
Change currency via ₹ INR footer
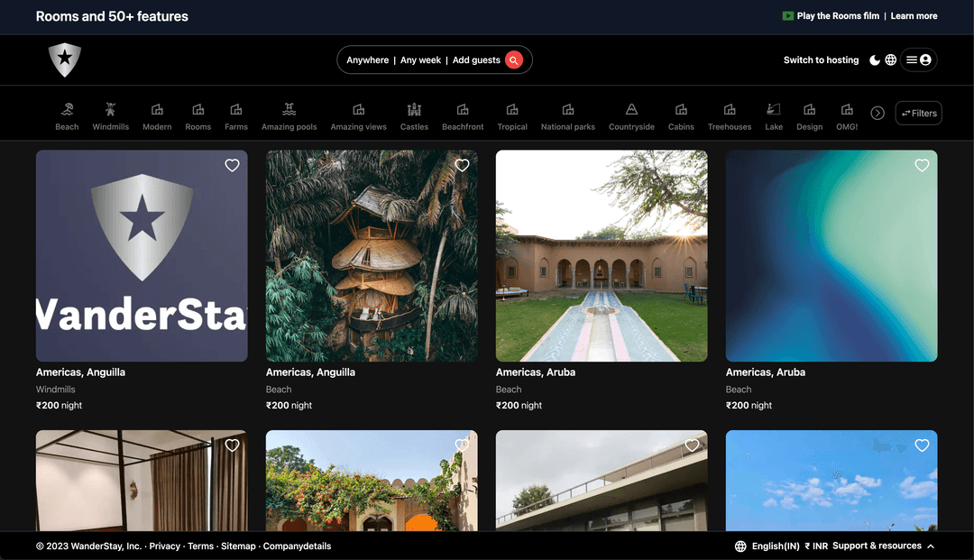816,546
